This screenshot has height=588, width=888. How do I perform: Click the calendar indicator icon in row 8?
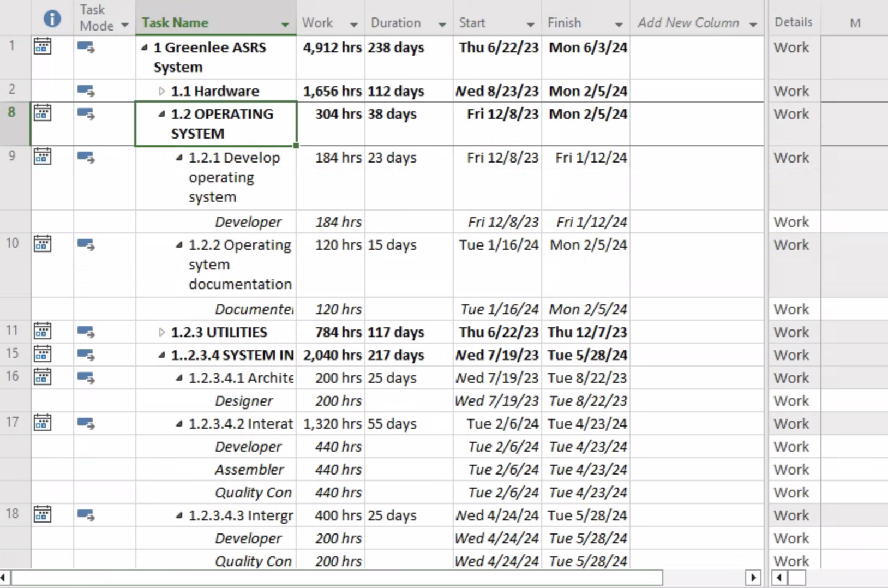(x=43, y=113)
